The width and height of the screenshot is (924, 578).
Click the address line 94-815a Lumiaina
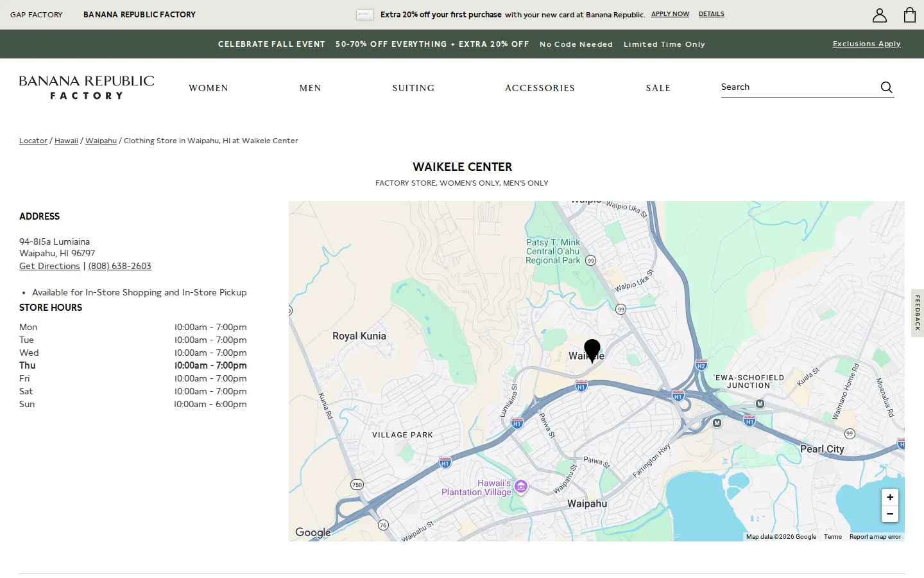55,241
